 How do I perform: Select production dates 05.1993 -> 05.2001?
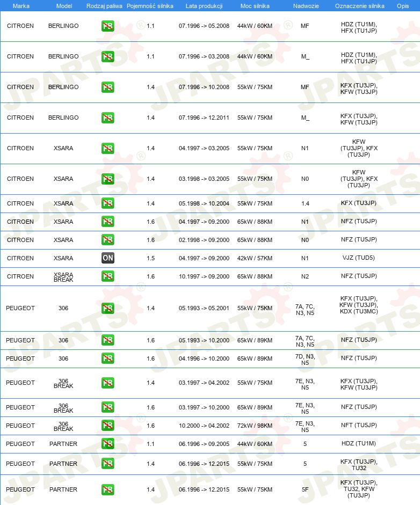204,308
